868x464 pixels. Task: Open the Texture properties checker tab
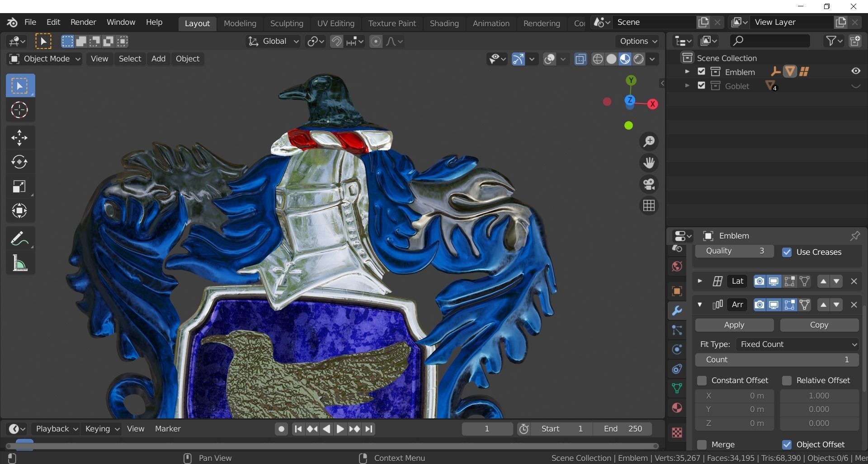[677, 432]
